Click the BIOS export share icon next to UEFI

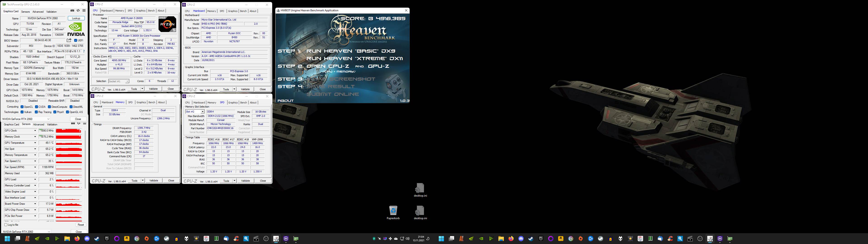point(69,40)
